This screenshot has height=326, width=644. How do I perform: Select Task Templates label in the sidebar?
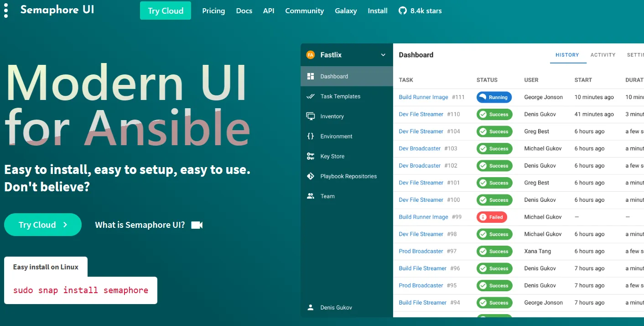(x=340, y=96)
